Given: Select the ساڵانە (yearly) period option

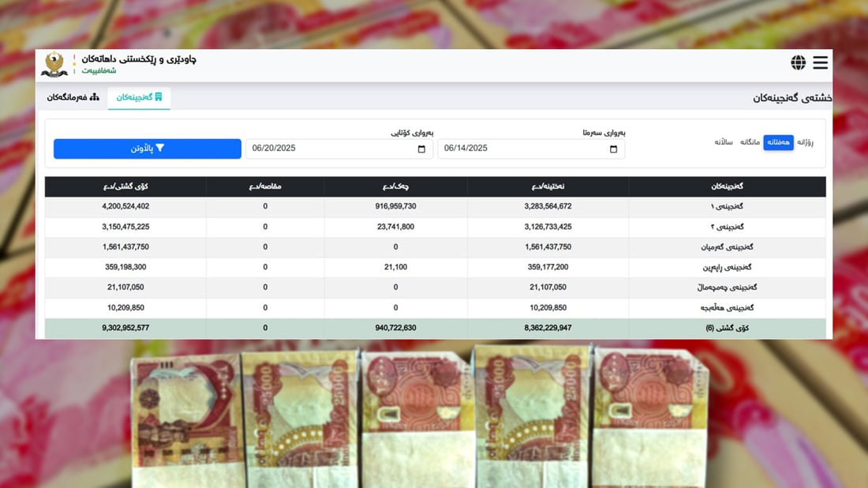Looking at the screenshot, I should [724, 142].
